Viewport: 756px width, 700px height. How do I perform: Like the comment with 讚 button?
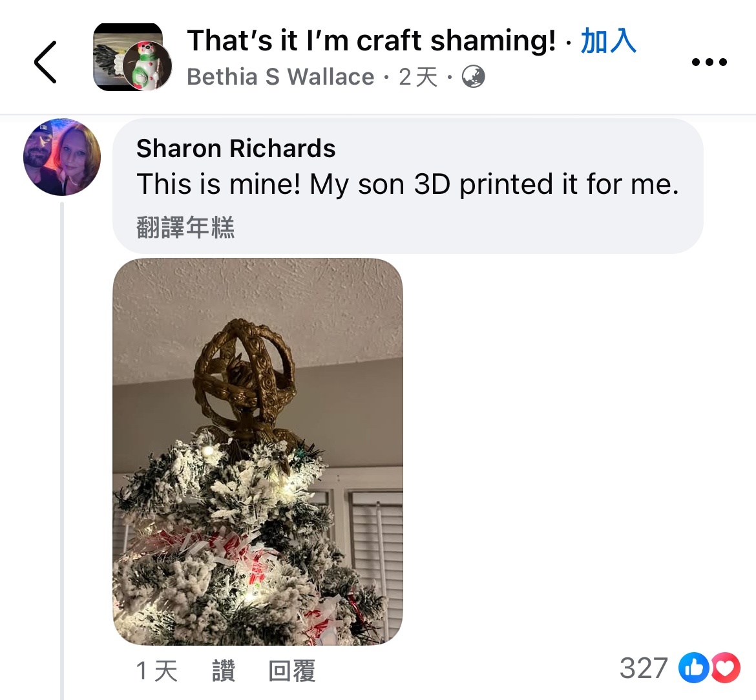pyautogui.click(x=224, y=670)
